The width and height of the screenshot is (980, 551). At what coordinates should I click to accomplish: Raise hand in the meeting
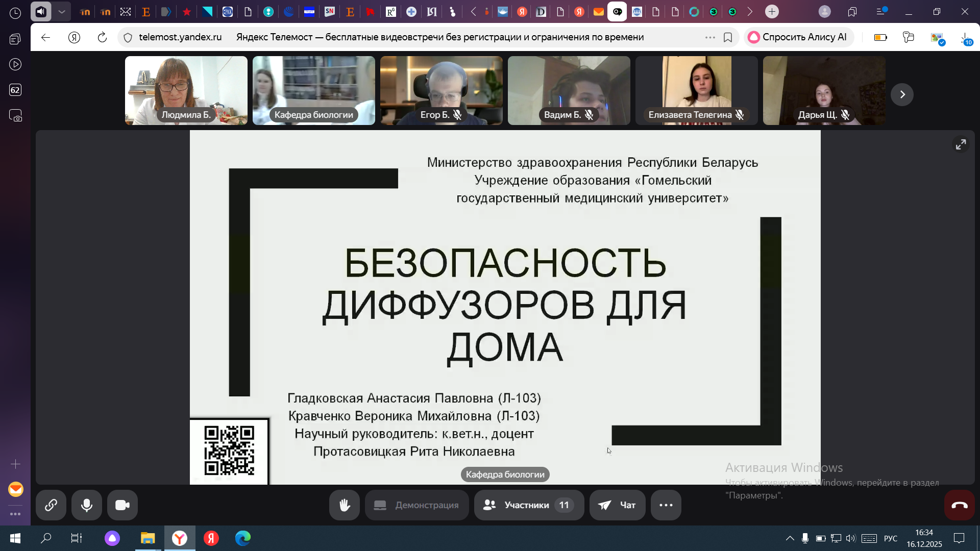click(345, 505)
